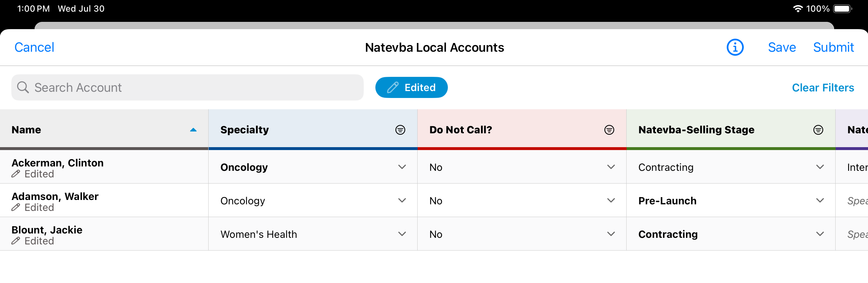The height and width of the screenshot is (283, 868).
Task: Tap the search magnifier icon
Action: (x=23, y=87)
